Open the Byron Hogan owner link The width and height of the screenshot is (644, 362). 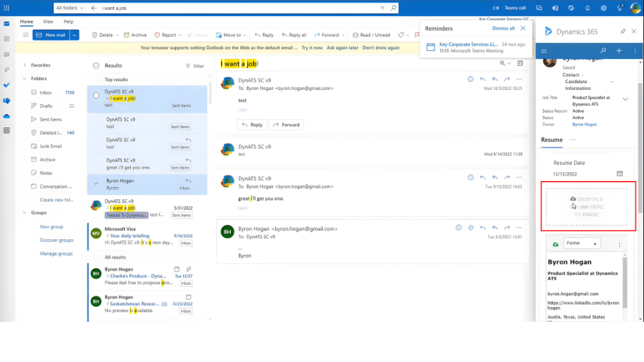tap(584, 125)
